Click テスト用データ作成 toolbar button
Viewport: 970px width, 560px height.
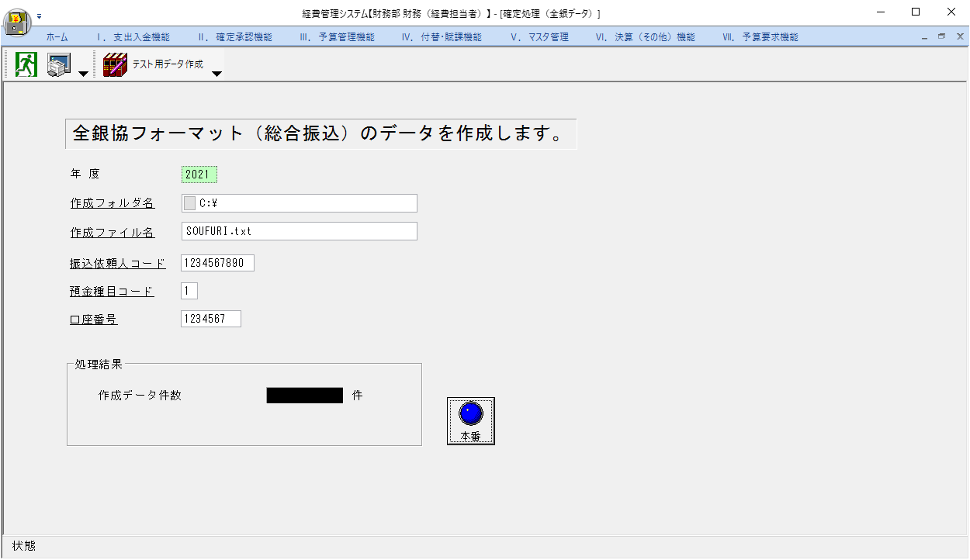[154, 64]
